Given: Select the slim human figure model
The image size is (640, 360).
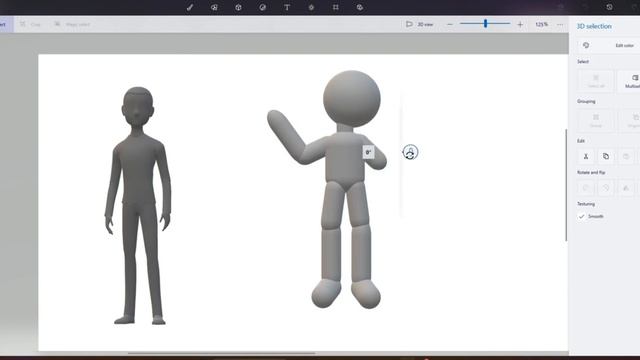Looking at the screenshot, I should coord(138,205).
